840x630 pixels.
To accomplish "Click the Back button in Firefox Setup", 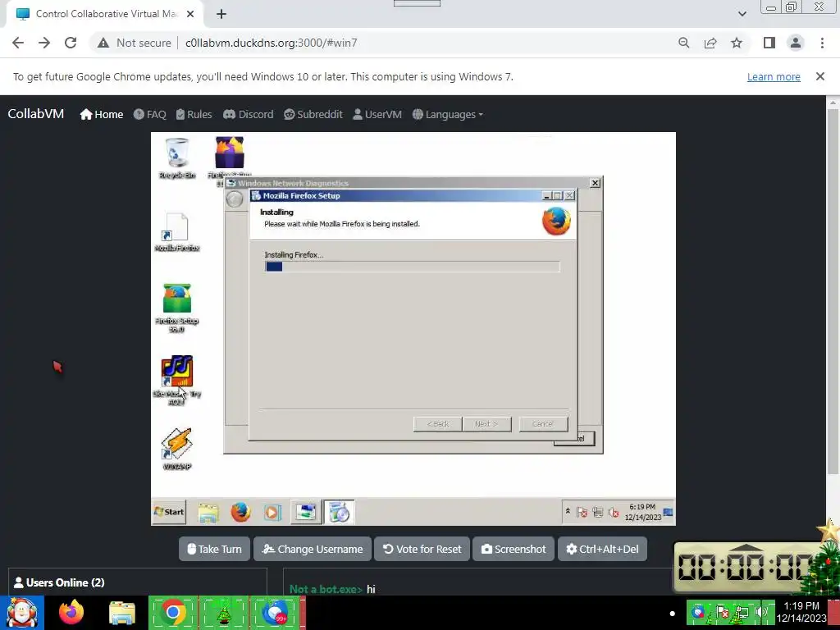I will tap(438, 424).
